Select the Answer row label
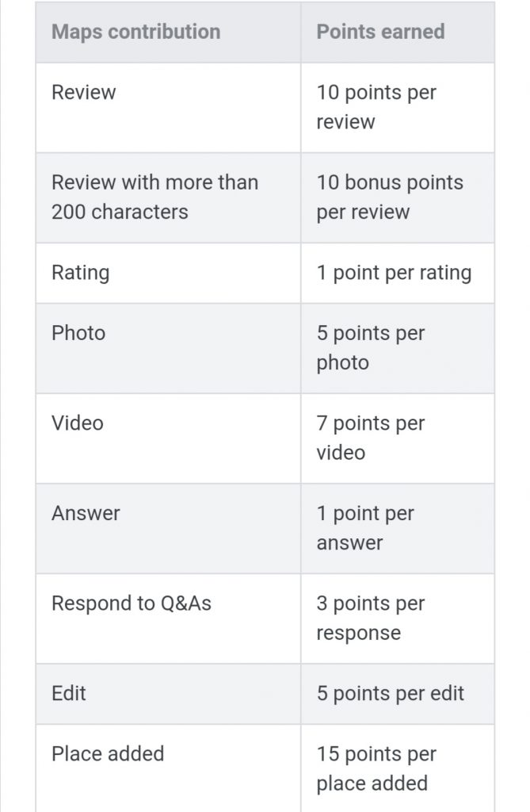 86,513
